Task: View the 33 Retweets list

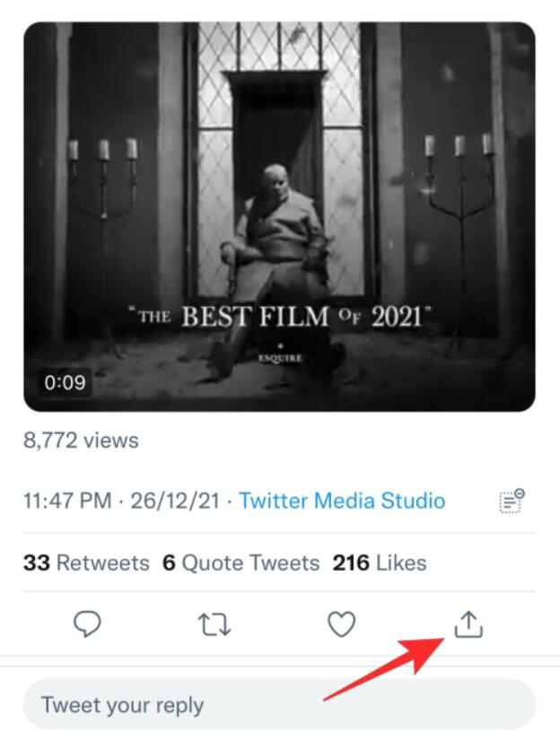Action: tap(86, 564)
